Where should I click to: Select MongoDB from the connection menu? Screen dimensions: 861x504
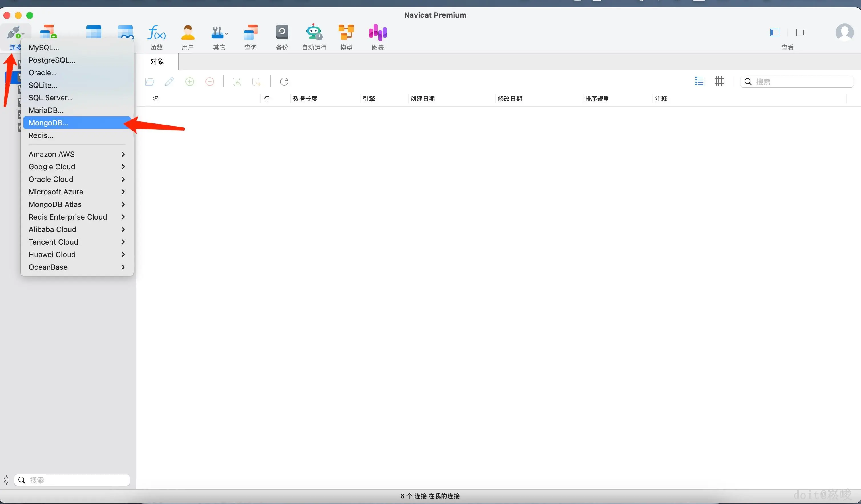coord(48,123)
